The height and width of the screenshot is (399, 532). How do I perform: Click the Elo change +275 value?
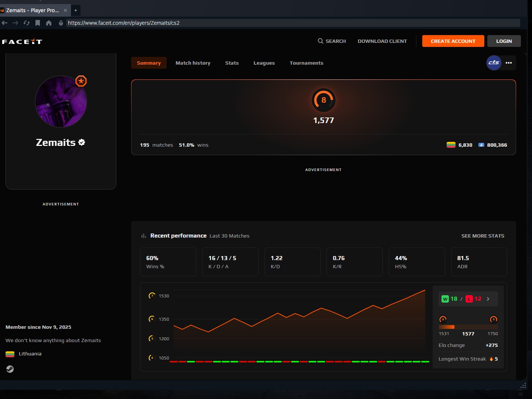click(492, 345)
